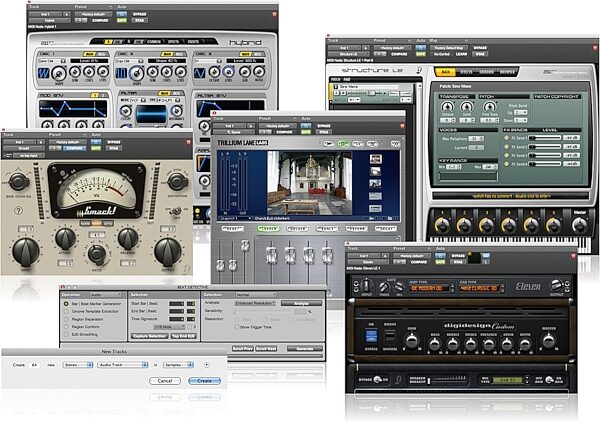Select Bar | Beat Marker Generation radio button
The width and height of the screenshot is (600, 424).
[66, 303]
